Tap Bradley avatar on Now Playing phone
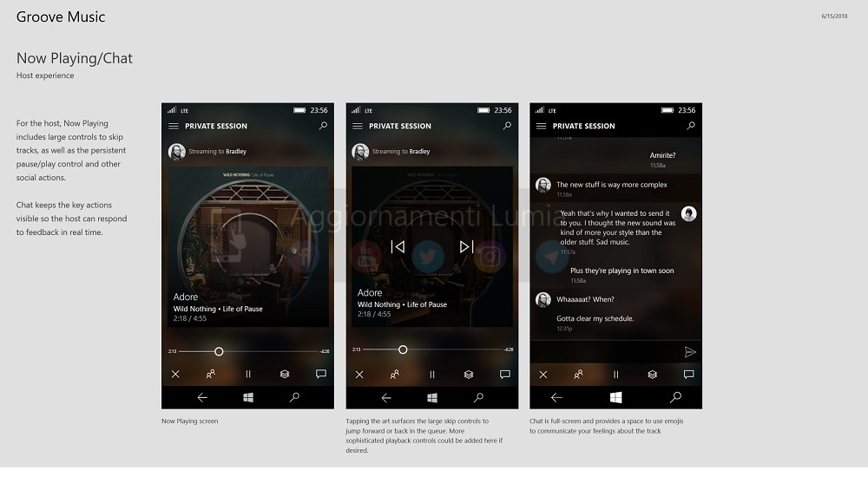The image size is (868, 496). 176,152
